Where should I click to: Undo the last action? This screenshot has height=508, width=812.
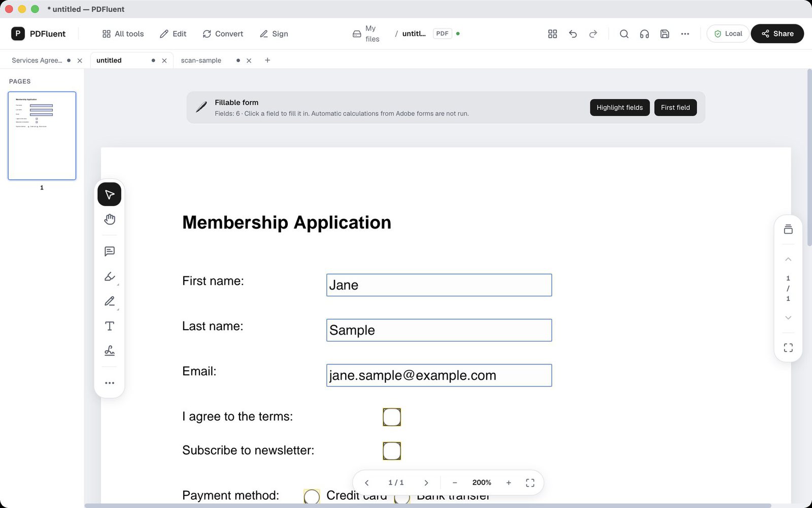pyautogui.click(x=573, y=34)
